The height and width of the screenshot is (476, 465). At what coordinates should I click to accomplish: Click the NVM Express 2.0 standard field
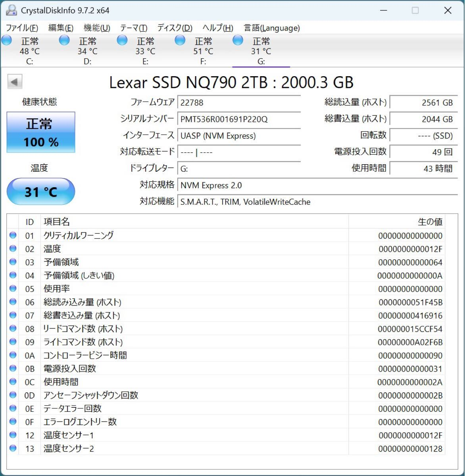318,185
